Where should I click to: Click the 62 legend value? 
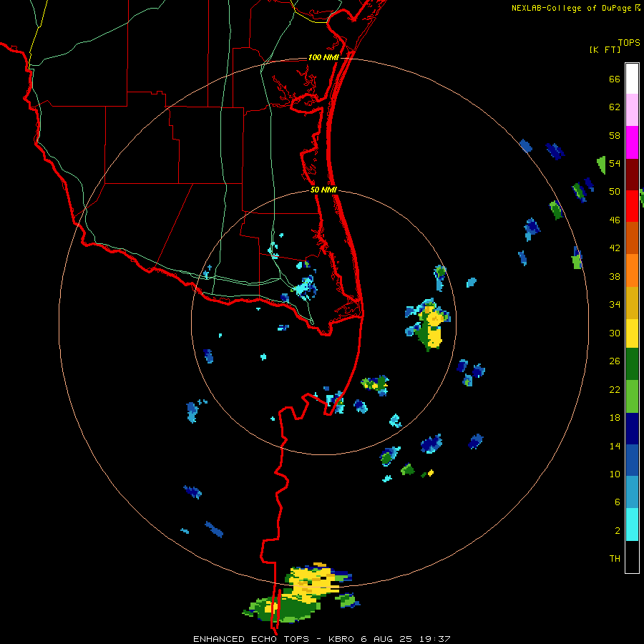(615, 107)
